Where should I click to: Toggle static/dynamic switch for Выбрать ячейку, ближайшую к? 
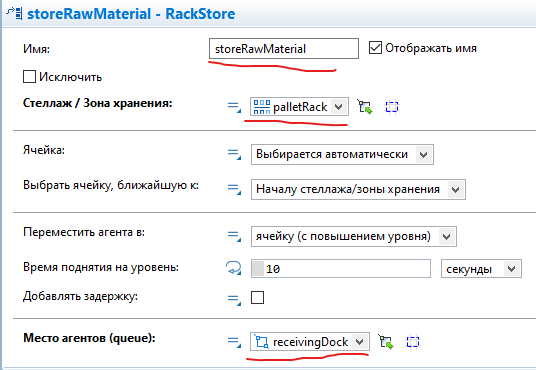coord(234,189)
